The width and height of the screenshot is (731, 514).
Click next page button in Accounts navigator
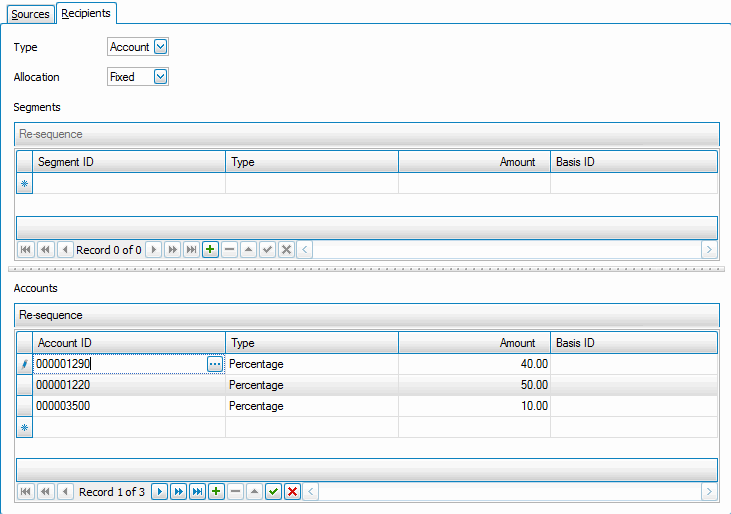click(x=178, y=492)
